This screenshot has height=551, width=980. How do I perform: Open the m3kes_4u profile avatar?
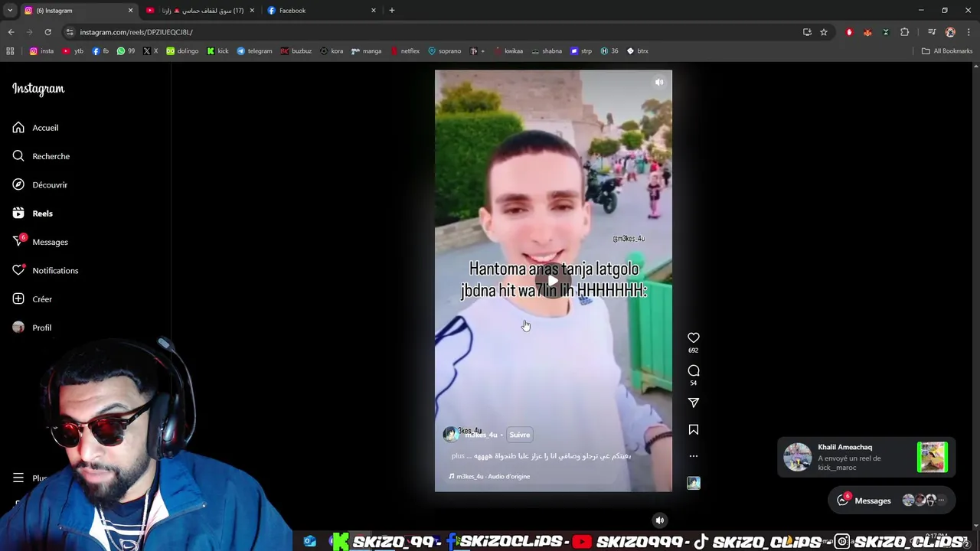tap(449, 435)
